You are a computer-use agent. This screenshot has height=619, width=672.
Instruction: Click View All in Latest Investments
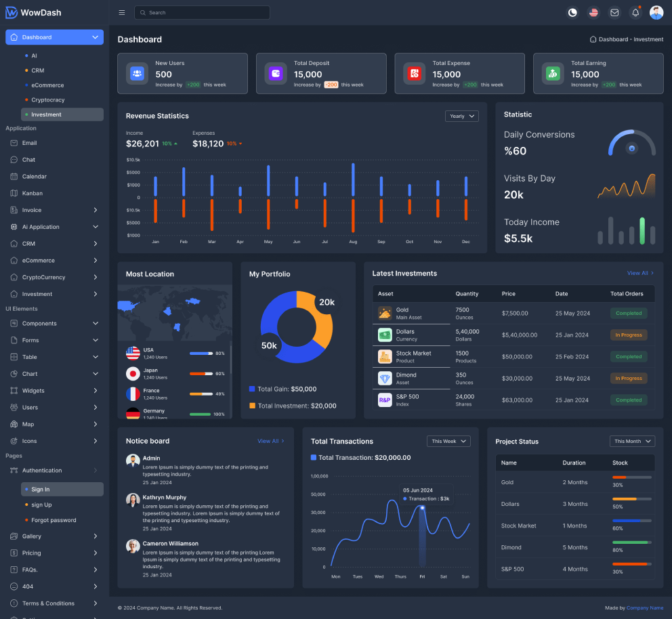click(640, 273)
